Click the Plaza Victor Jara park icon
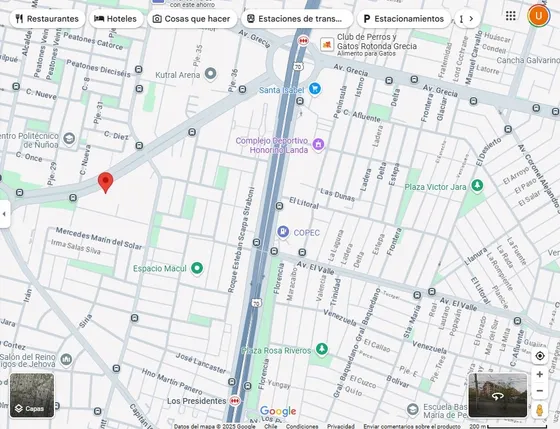 click(x=477, y=186)
